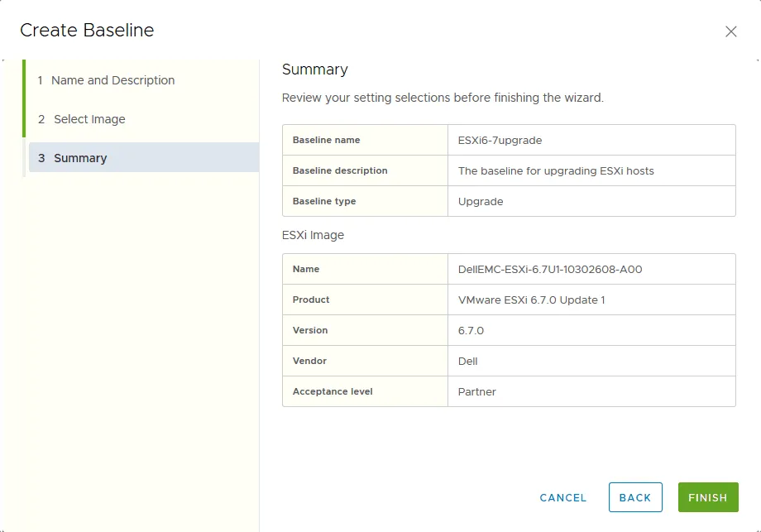Click the VMware ESXi 6.7.0 Update 1 product value
The image size is (761, 532).
pyautogui.click(x=531, y=300)
